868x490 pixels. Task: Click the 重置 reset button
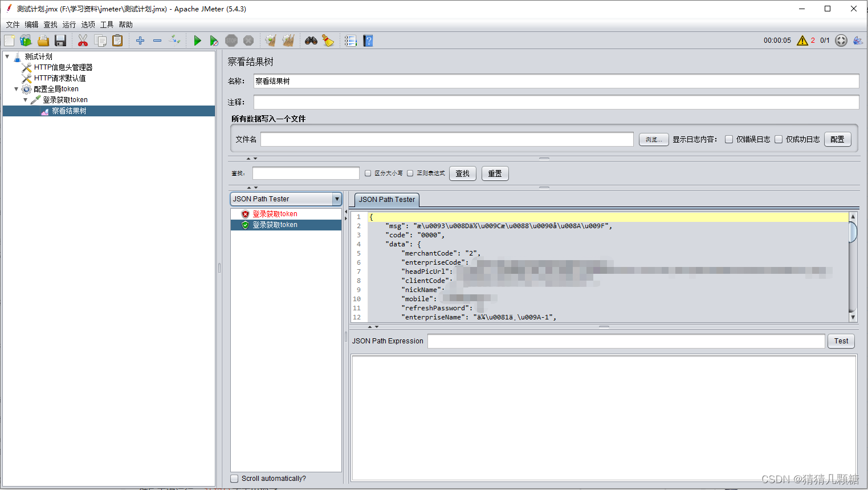tap(495, 173)
